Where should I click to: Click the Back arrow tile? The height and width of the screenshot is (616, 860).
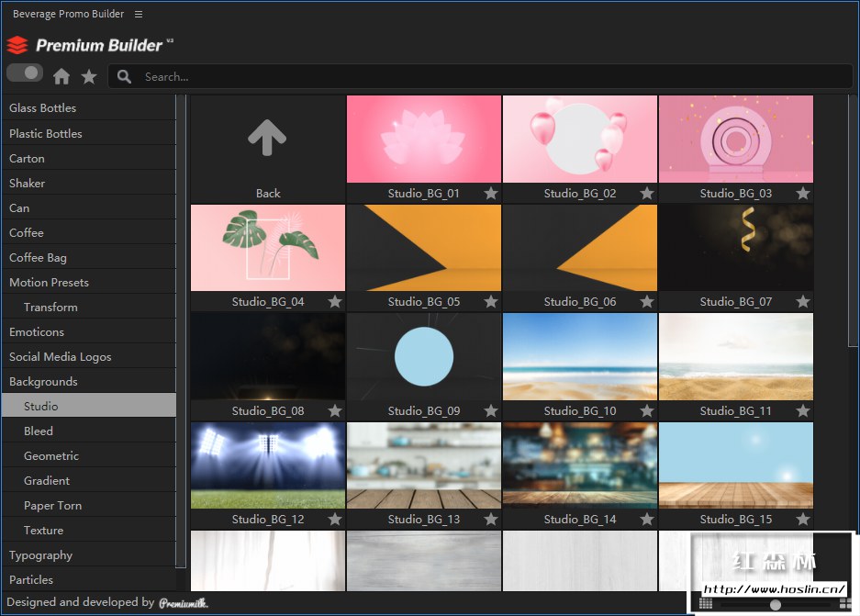pos(268,148)
